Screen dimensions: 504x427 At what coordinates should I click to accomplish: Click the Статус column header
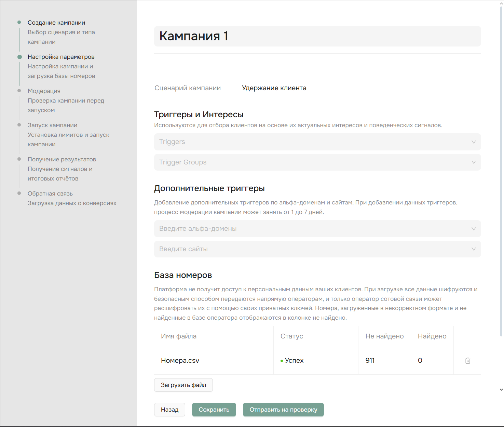(292, 336)
